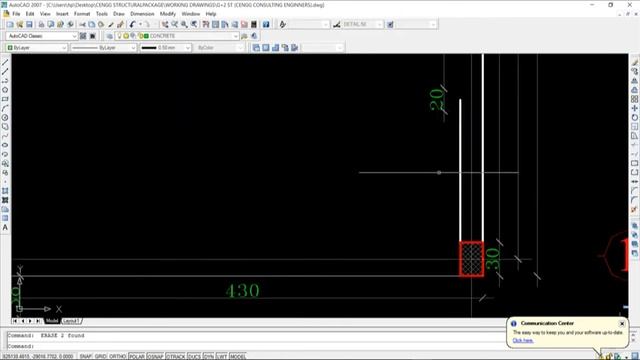The height and width of the screenshot is (360, 640).
Task: Open the Modify menu
Action: 167,14
